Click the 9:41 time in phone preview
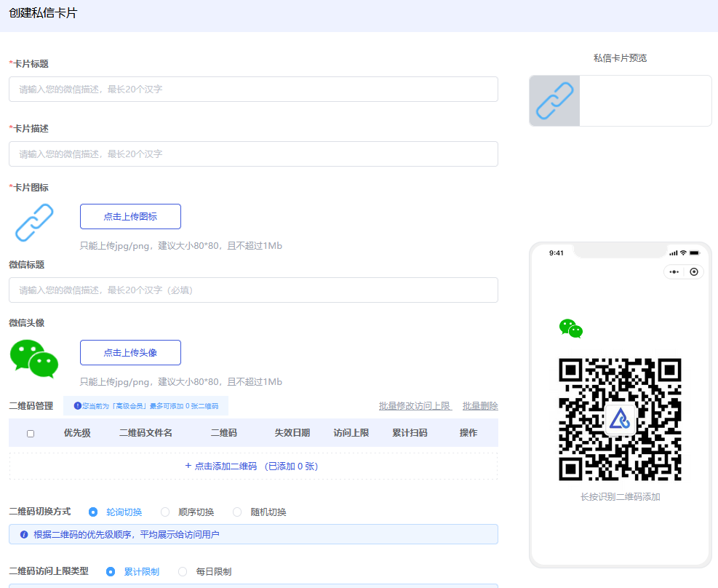This screenshot has height=588, width=718. click(557, 253)
